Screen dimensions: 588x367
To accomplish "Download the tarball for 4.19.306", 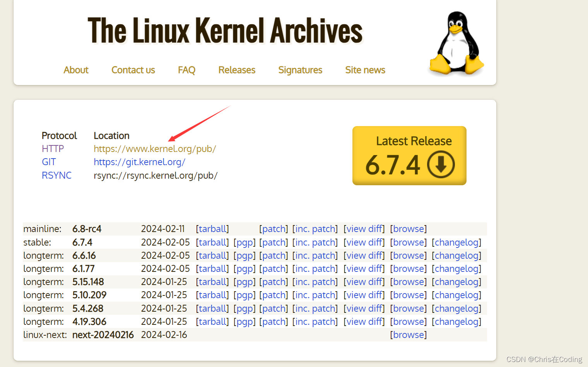I will (x=212, y=321).
